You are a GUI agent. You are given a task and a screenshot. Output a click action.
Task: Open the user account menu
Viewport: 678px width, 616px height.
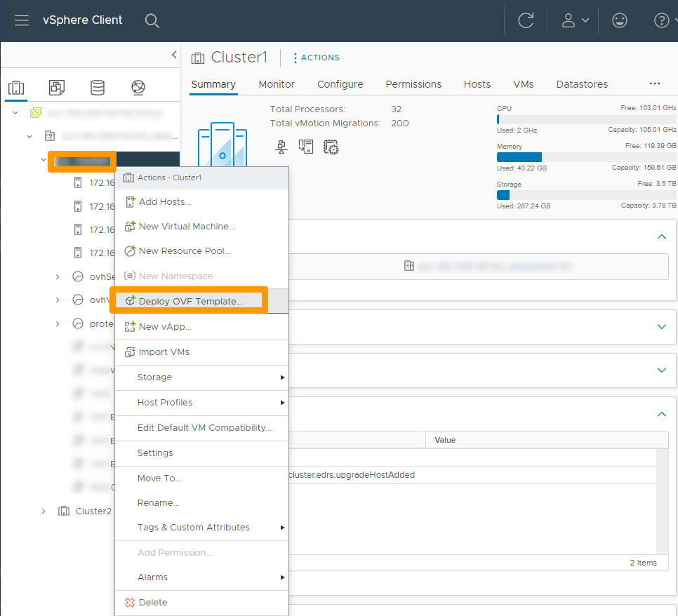pyautogui.click(x=575, y=20)
